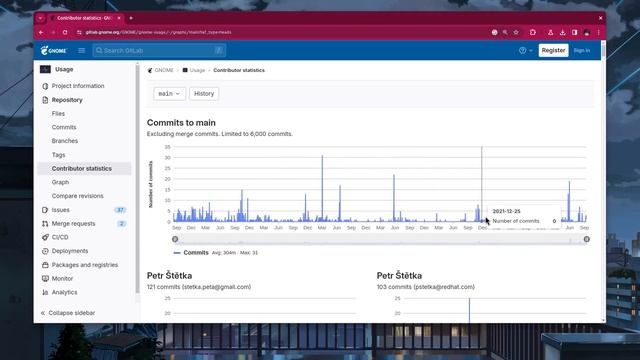
Task: Click the Commits to main heading
Action: (x=181, y=122)
